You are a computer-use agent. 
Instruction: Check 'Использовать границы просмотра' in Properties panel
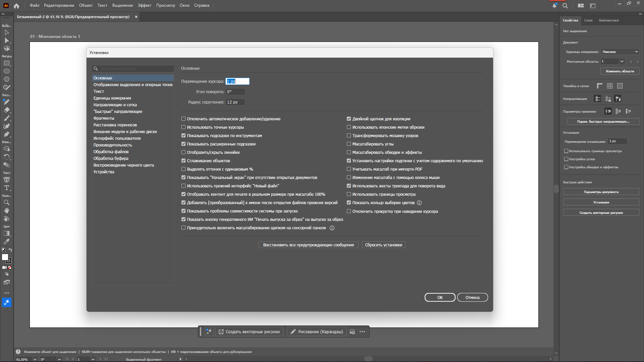coord(566,151)
